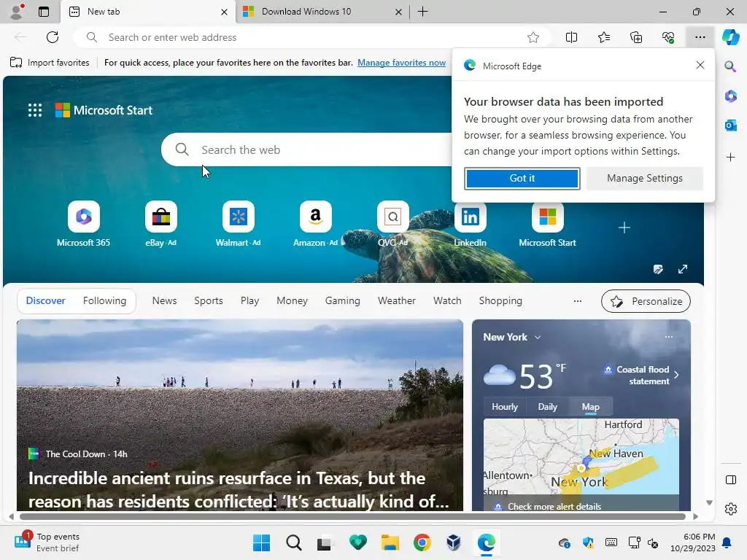The image size is (747, 560).
Task: Open Outlook icon in sidebar
Action: click(730, 125)
